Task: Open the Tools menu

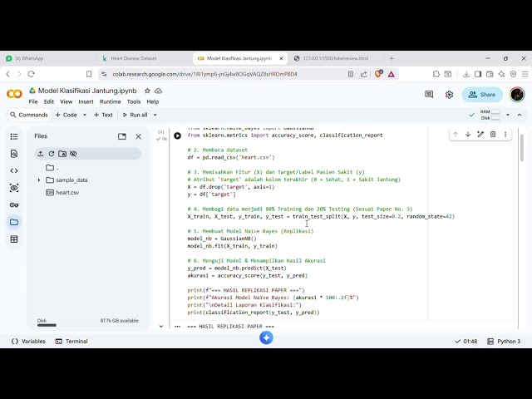Action: (134, 101)
